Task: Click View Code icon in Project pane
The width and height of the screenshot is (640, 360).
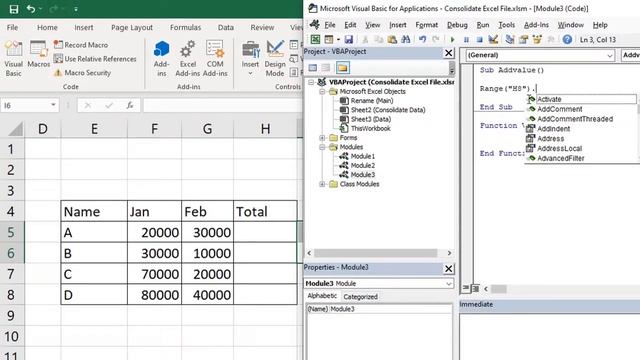Action: click(x=313, y=67)
